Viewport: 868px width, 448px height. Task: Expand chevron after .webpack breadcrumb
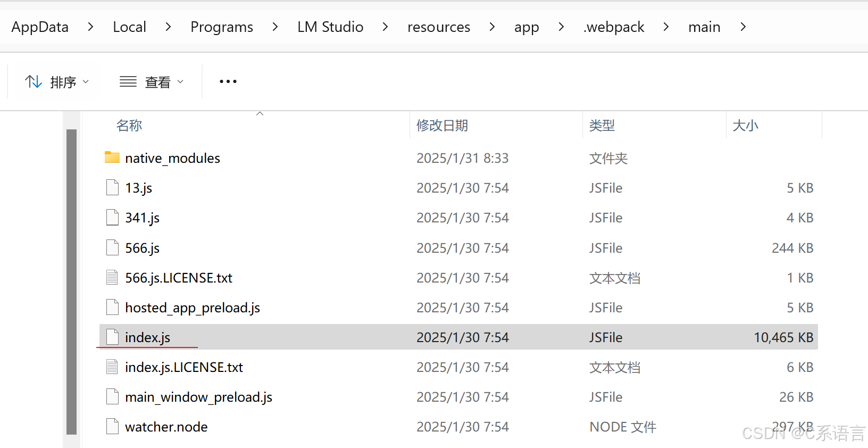coord(666,27)
